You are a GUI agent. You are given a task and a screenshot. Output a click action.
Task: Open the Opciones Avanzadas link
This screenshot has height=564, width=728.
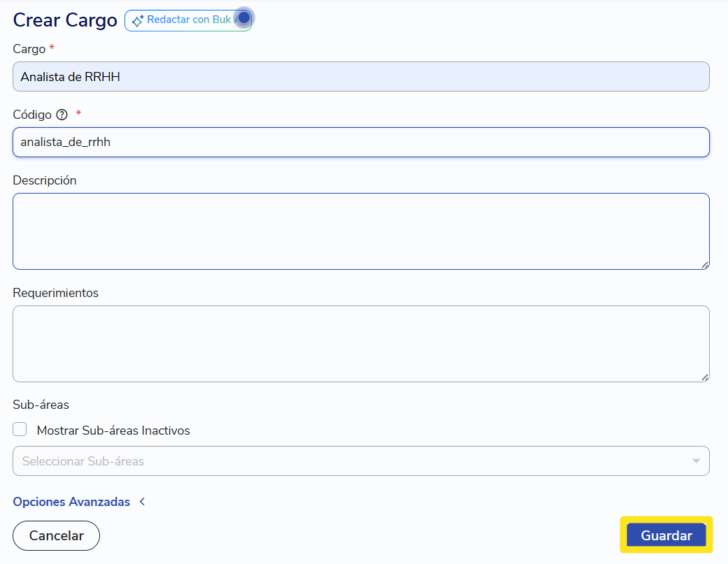71,502
